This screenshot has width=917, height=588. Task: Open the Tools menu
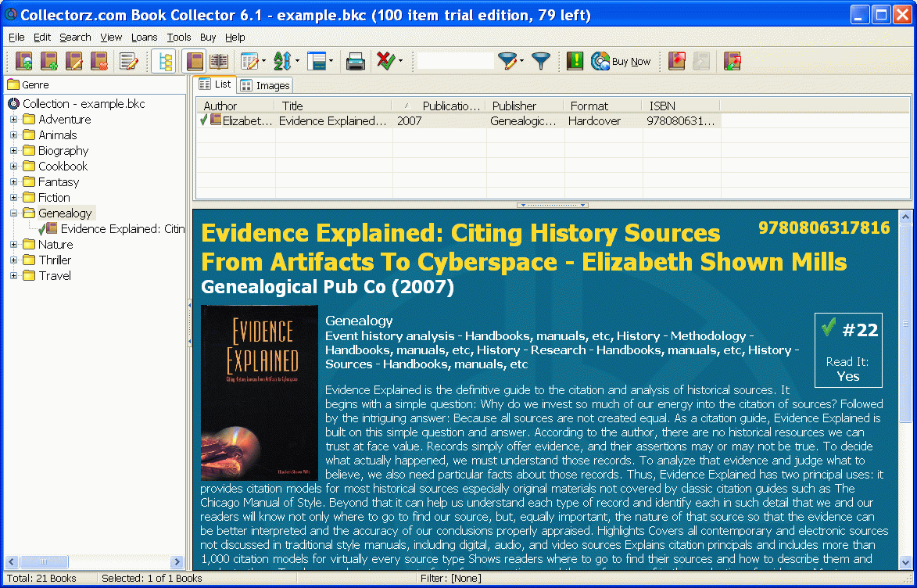179,38
